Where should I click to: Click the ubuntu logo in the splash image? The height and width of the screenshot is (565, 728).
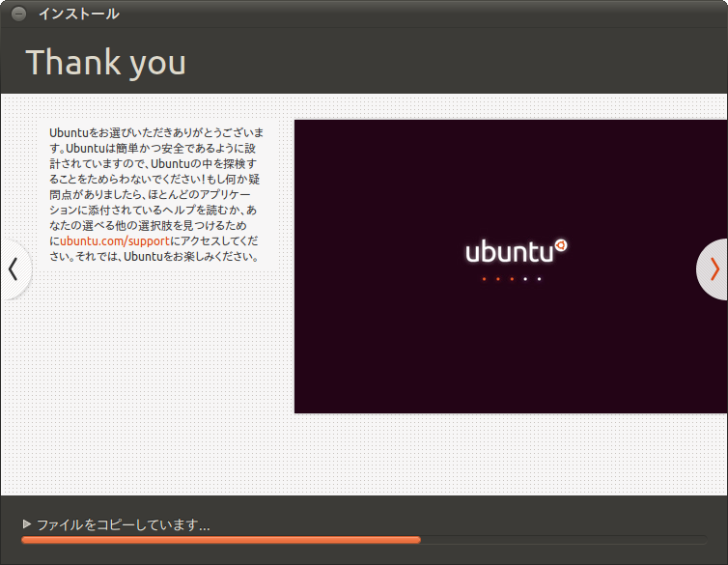[516, 251]
